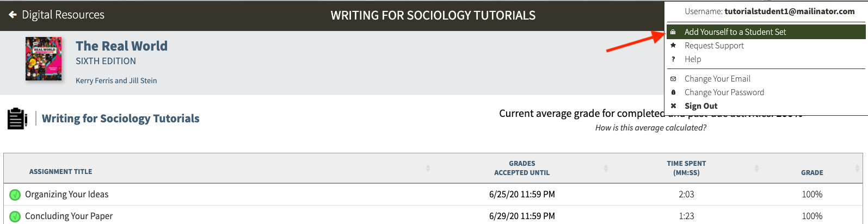Click the lock icon for Change Your Password
This screenshot has width=868, height=224.
click(673, 92)
